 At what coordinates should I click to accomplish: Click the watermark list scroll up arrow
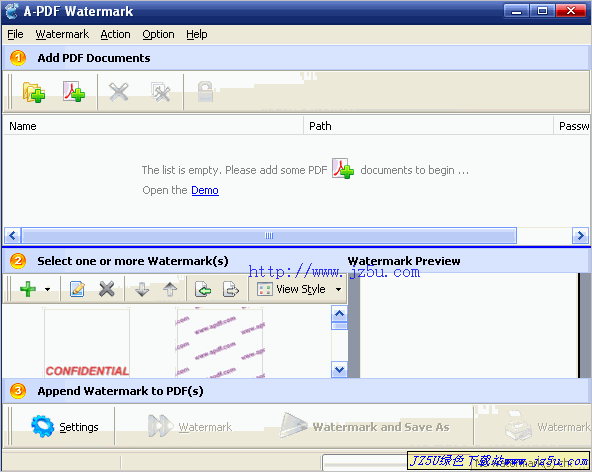tap(339, 313)
